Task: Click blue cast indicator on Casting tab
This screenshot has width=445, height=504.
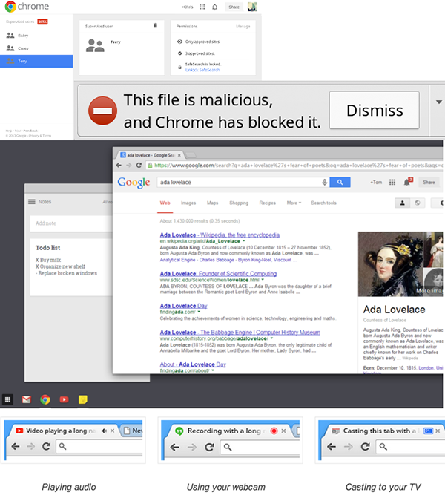Action: click(x=428, y=431)
